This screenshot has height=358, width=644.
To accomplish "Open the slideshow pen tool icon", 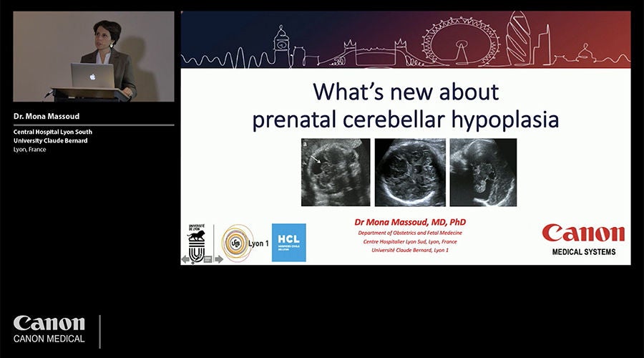I will tap(197, 259).
